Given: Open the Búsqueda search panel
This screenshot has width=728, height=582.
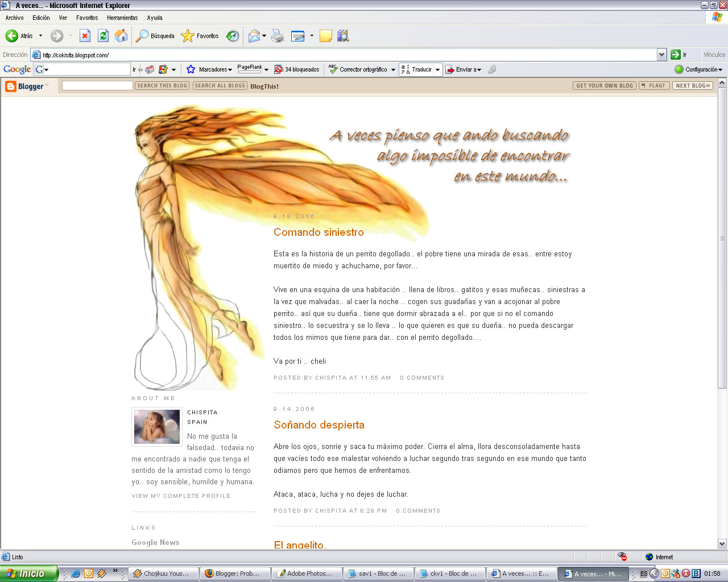Looking at the screenshot, I should [155, 36].
